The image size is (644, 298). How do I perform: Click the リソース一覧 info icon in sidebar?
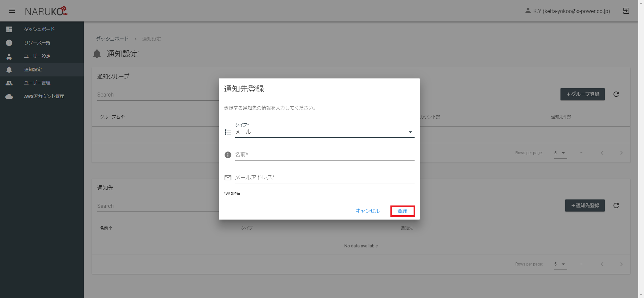click(9, 43)
